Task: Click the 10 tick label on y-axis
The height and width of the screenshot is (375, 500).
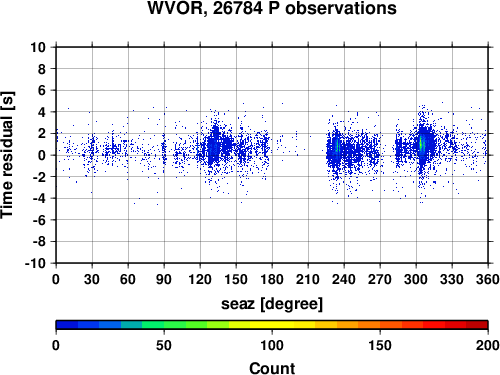Action: click(x=38, y=47)
